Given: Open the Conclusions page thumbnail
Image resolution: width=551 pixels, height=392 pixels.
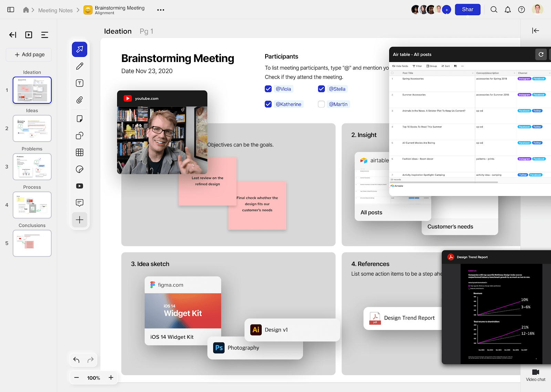Looking at the screenshot, I should 32,243.
